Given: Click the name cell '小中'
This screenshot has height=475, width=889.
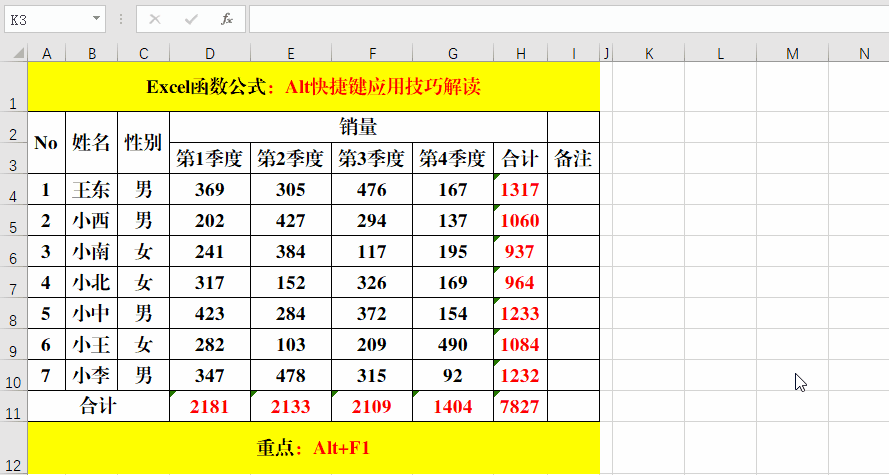Looking at the screenshot, I should click(x=92, y=313).
